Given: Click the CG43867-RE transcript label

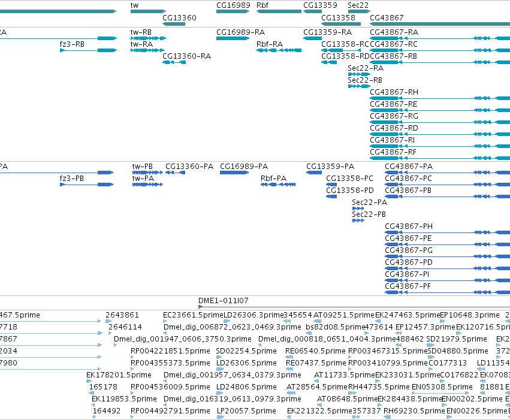Looking at the screenshot, I should tap(394, 104).
